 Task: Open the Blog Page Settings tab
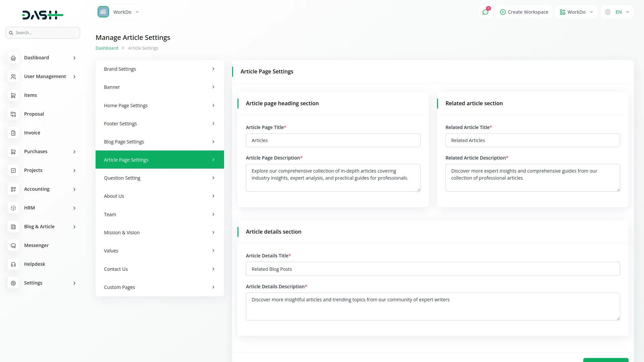[x=159, y=142]
